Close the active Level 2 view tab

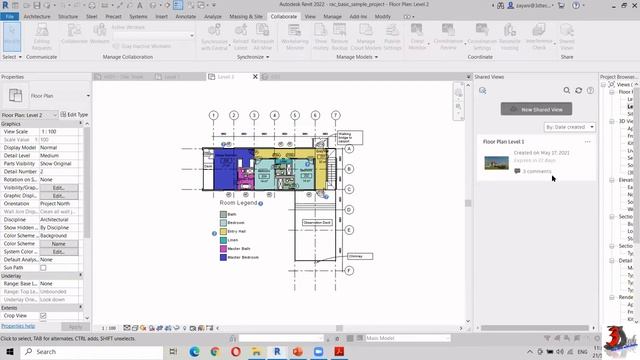point(255,77)
